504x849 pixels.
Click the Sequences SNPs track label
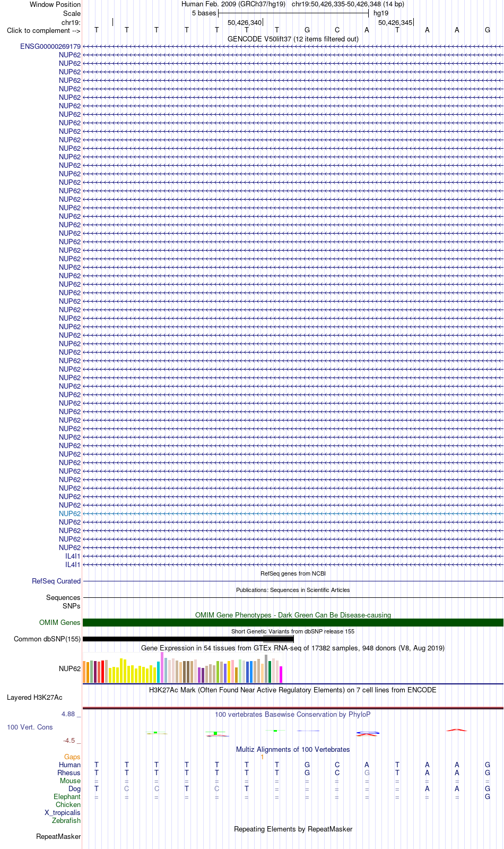(63, 602)
